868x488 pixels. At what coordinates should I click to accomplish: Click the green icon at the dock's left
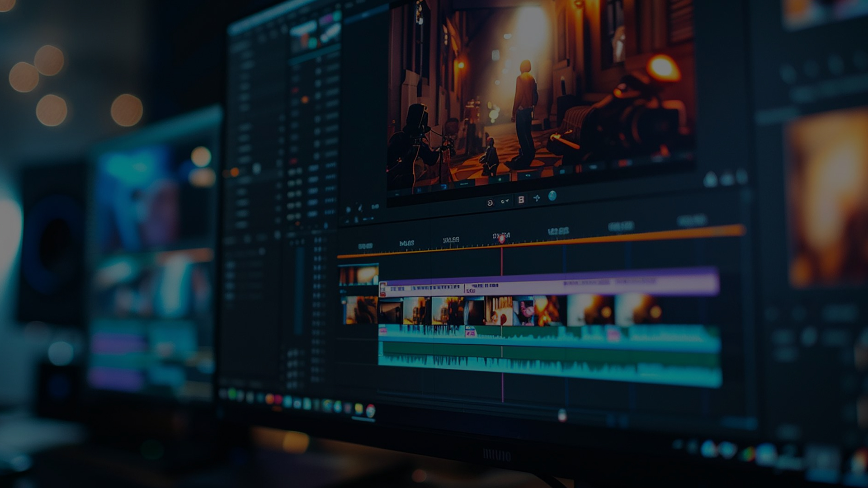click(x=232, y=394)
